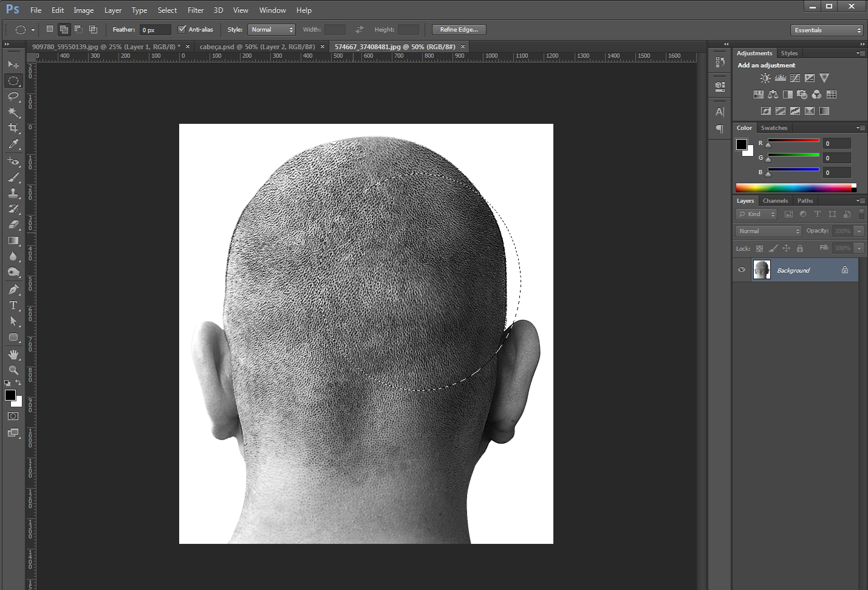Select the Magic Wand tool
The height and width of the screenshot is (590, 868).
coord(13,112)
